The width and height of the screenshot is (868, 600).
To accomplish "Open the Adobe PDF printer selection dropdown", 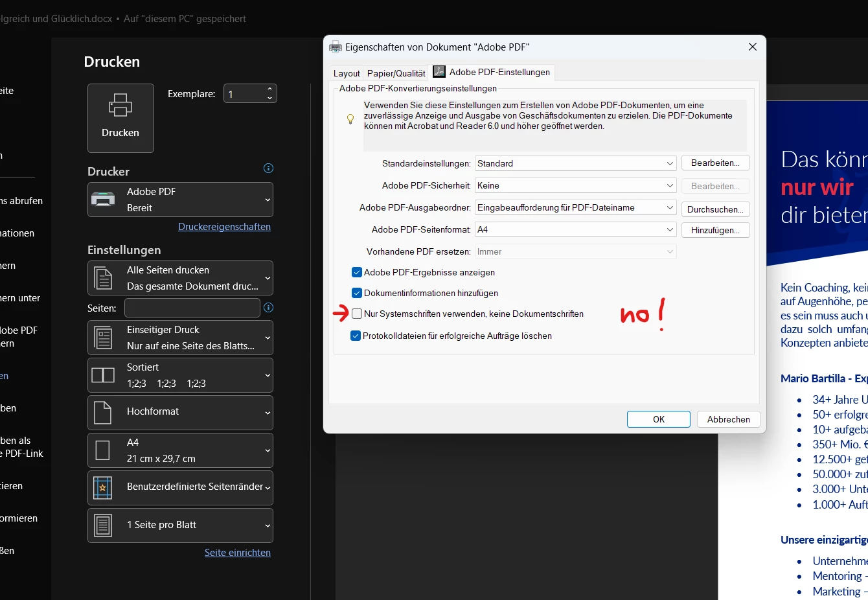I will tap(180, 200).
